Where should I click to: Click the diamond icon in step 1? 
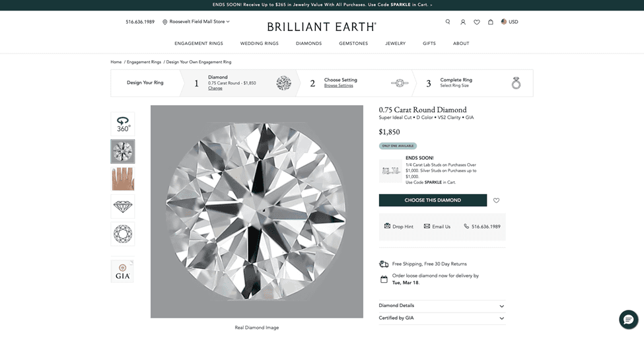[284, 83]
